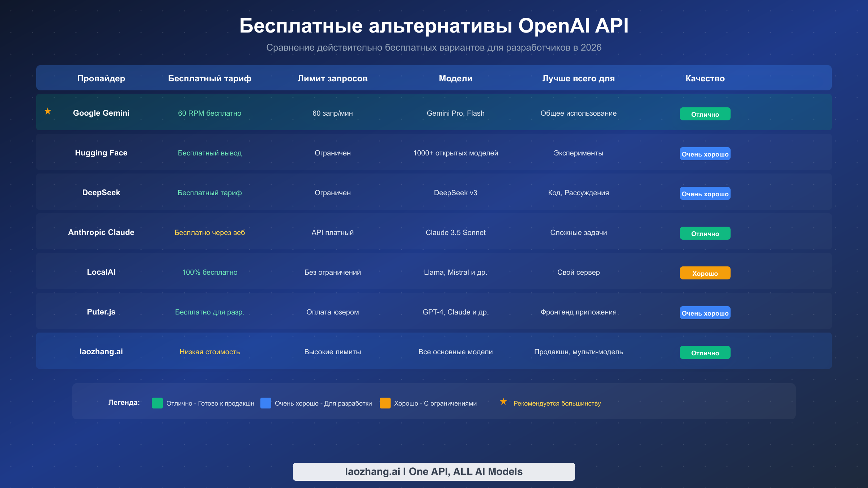This screenshot has height=488, width=868.
Task: Click the 'laozhang.ai | One API, ALL AI Models' button
Action: click(x=434, y=471)
